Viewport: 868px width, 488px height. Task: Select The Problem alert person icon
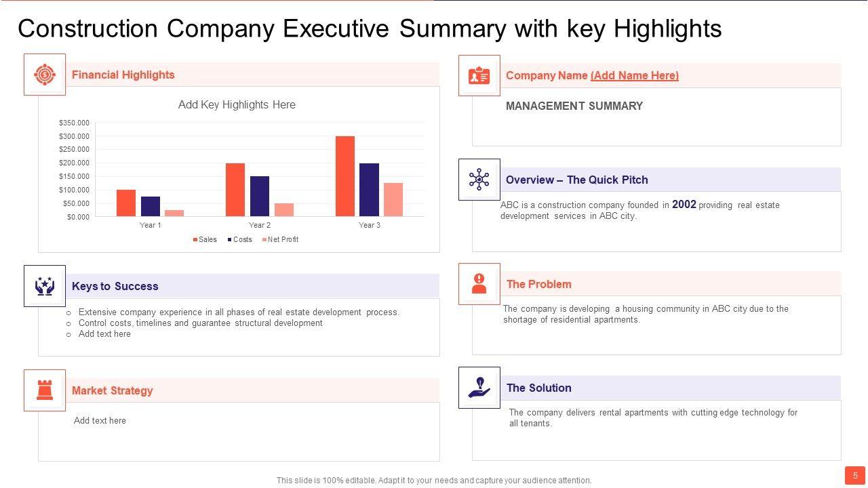click(x=479, y=284)
